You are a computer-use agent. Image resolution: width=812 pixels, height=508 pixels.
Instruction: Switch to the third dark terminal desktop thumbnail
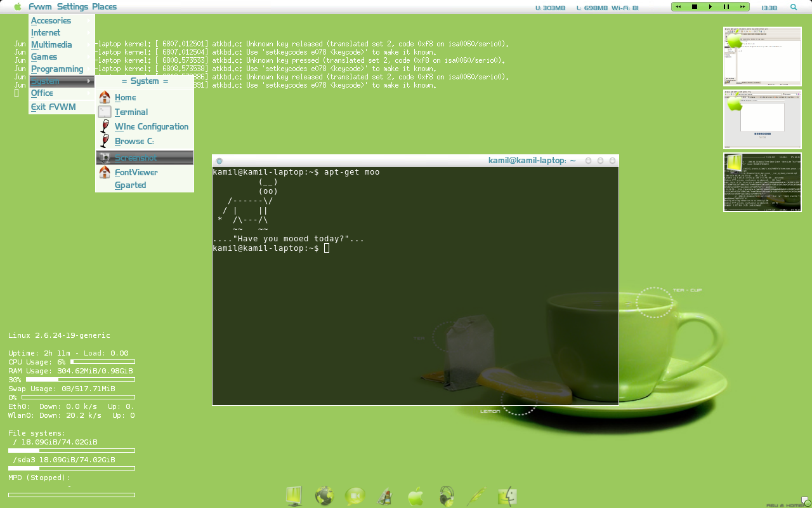pos(763,182)
